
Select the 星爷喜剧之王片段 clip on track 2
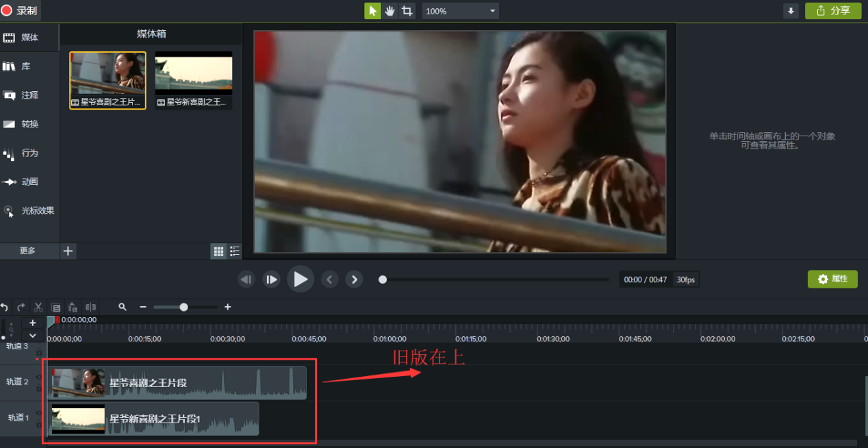pos(178,383)
